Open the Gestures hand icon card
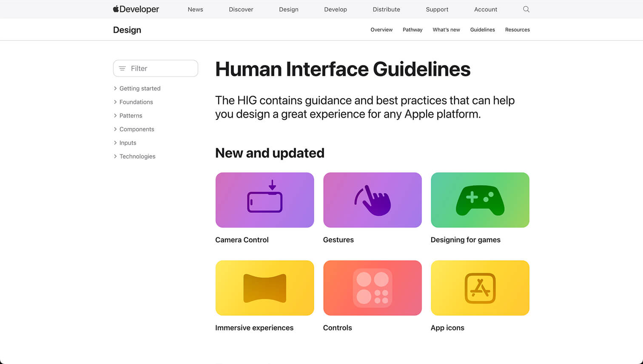 coord(373,200)
